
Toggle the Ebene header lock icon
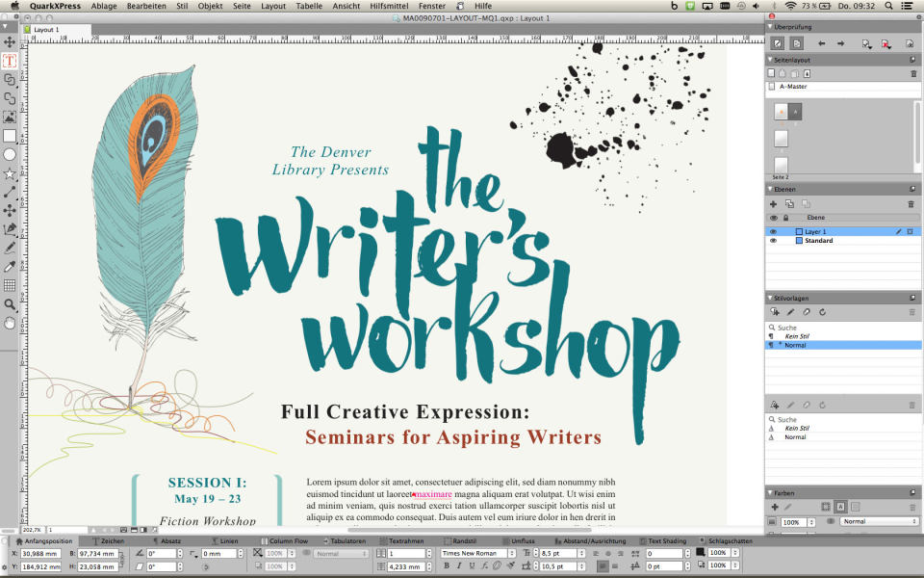click(785, 218)
